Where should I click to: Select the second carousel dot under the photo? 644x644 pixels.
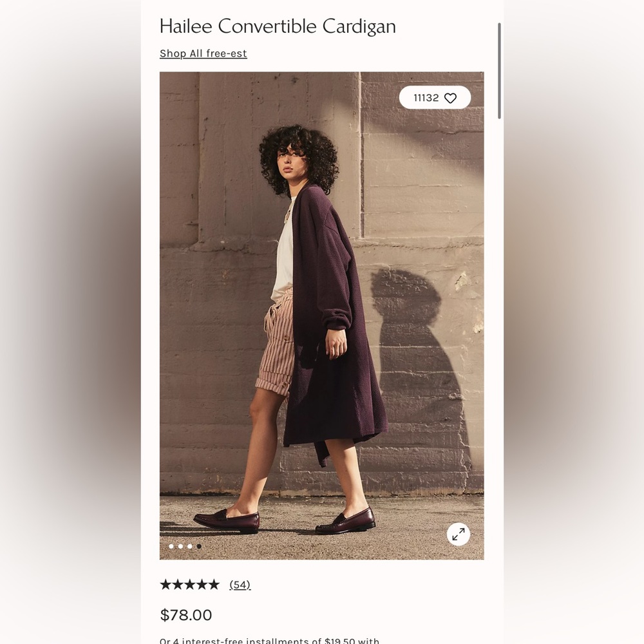(x=181, y=546)
